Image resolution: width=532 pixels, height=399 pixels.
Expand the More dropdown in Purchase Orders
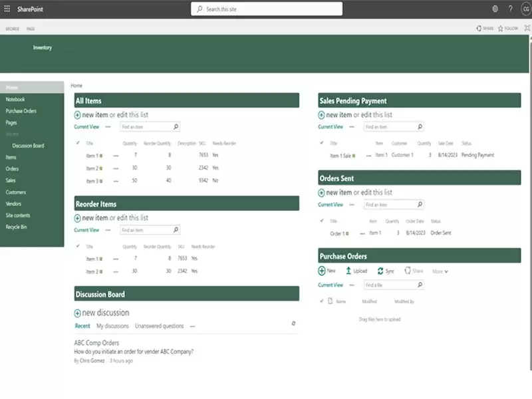[441, 271]
